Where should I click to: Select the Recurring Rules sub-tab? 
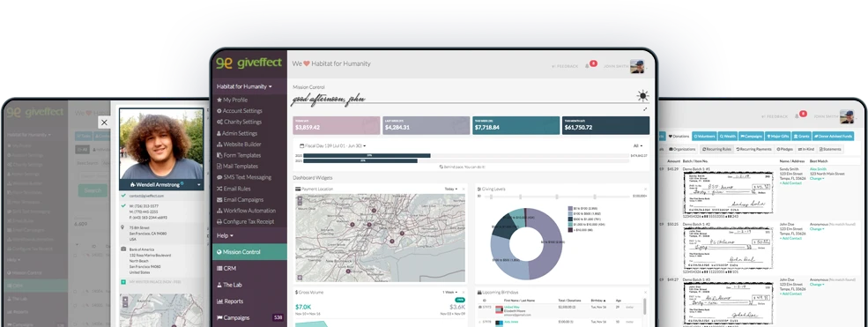coord(717,149)
